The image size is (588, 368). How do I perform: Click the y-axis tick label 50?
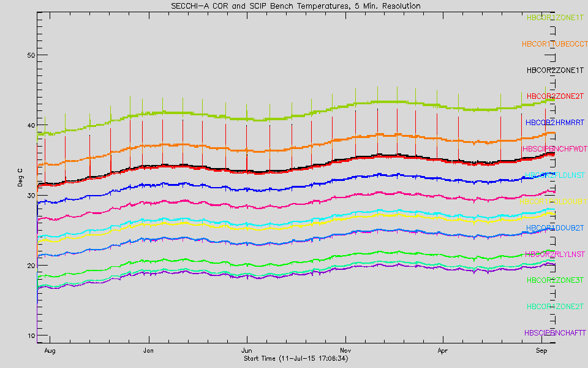[31, 55]
